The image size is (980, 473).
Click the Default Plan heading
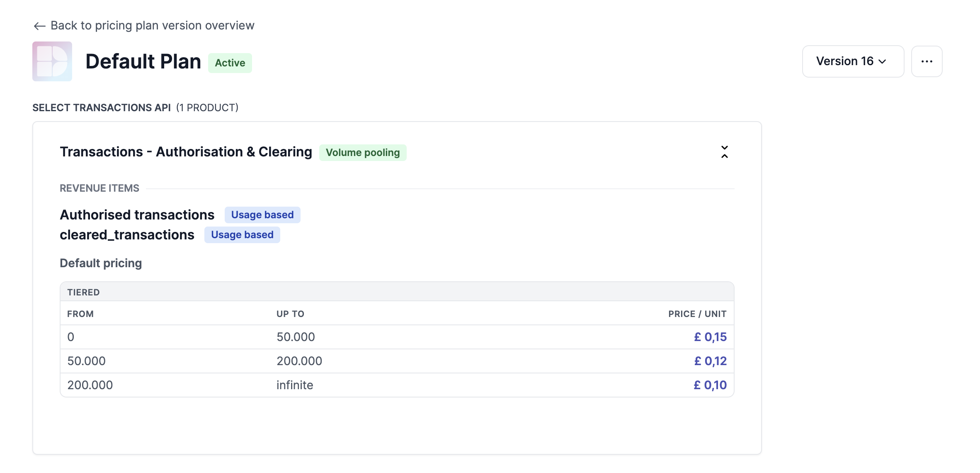tap(143, 62)
